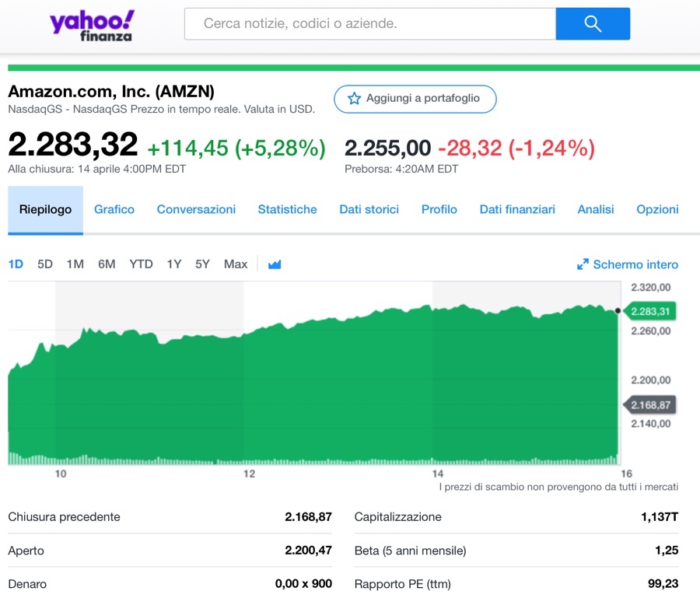Open the Grafico tab

(114, 210)
